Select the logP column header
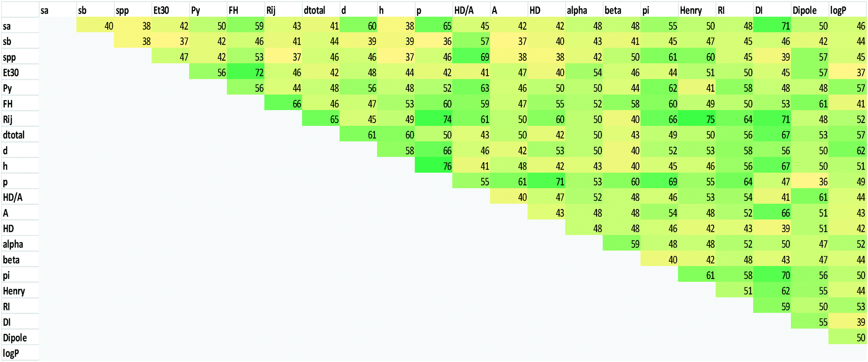The width and height of the screenshot is (868, 362). [838, 10]
